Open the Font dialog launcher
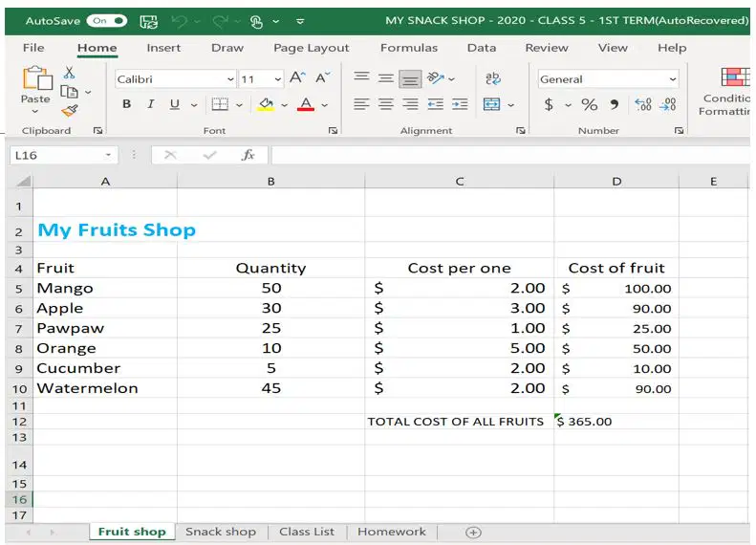756x545 pixels. coord(333,131)
